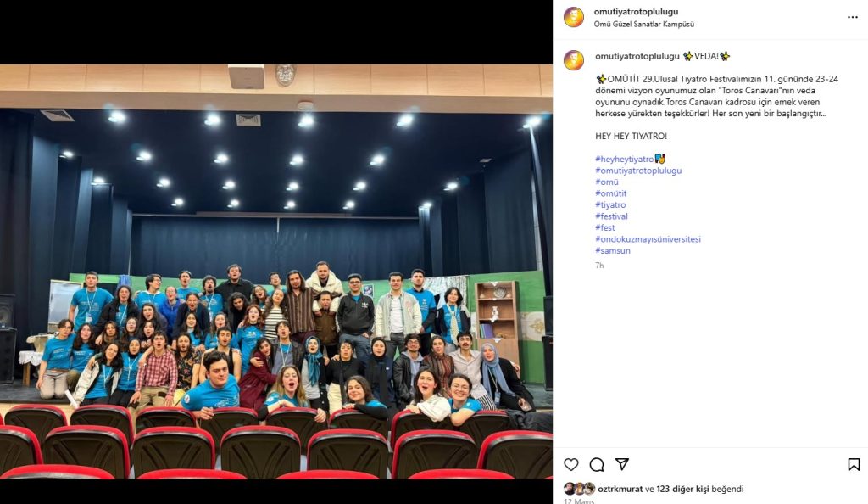
Task: Click the group photo on the stage
Action: (276, 272)
